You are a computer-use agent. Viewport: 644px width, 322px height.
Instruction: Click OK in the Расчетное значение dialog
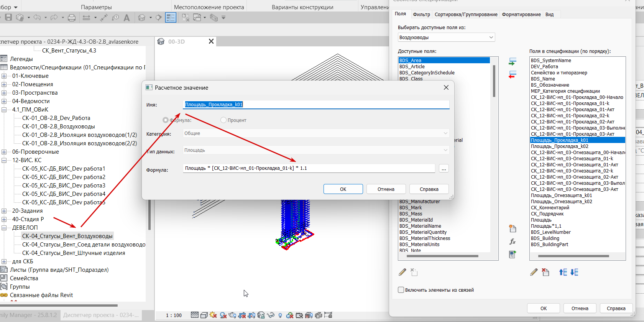343,189
